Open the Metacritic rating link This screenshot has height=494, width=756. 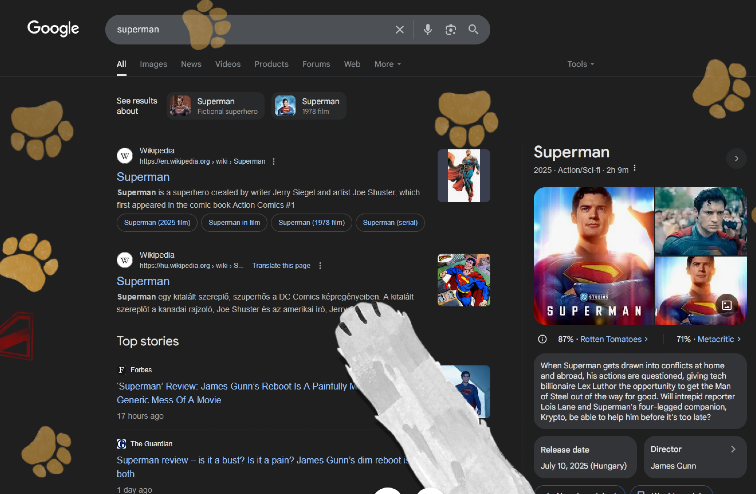(719, 339)
